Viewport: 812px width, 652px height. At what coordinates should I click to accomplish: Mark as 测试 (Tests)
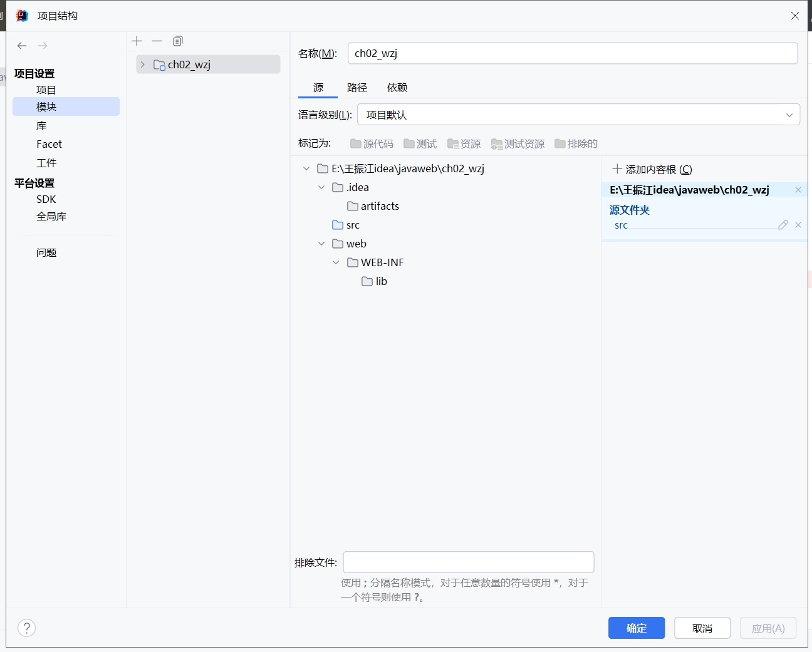click(x=420, y=144)
